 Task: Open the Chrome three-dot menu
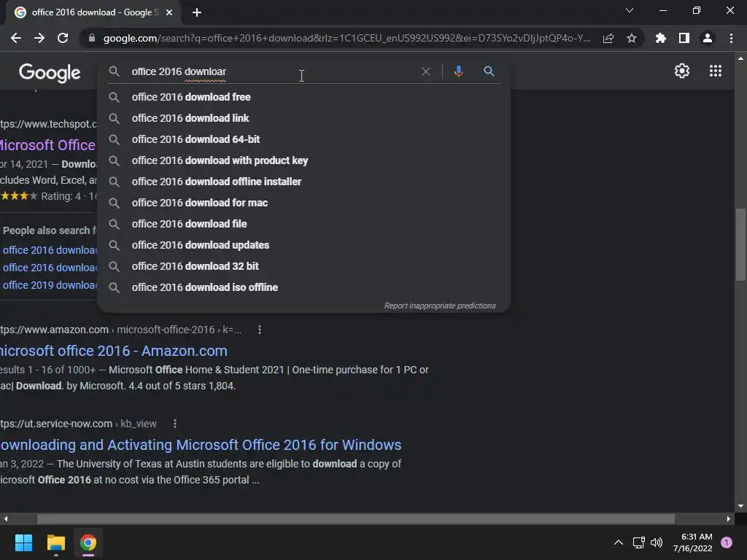click(731, 38)
